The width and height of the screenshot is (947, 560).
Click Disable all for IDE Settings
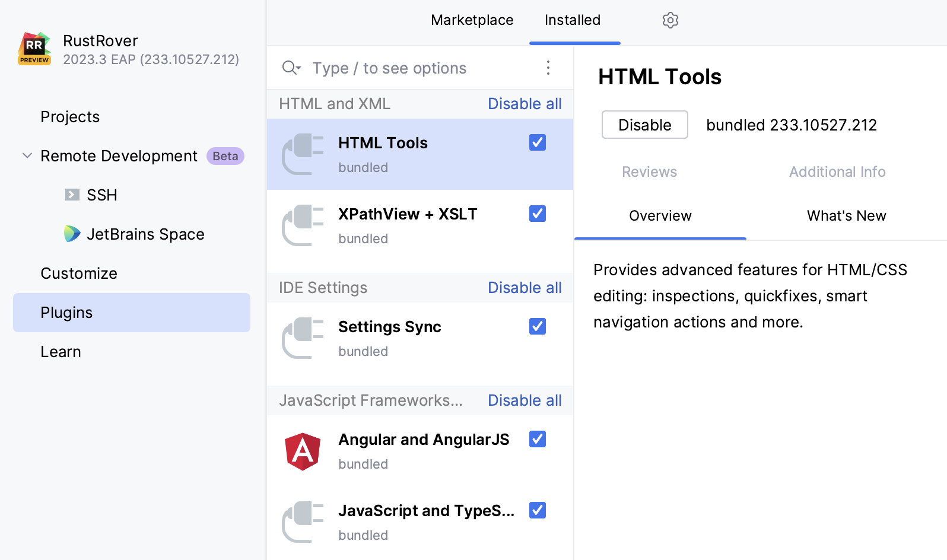coord(525,288)
